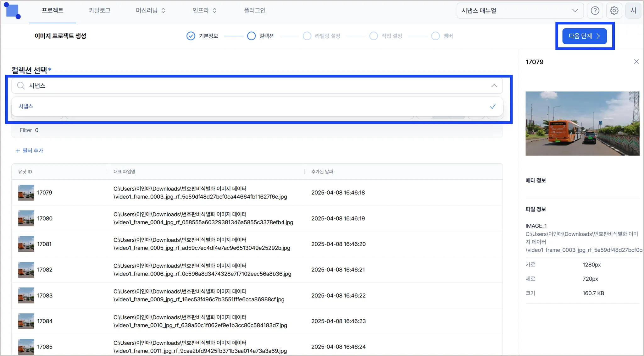Viewport: 644px width, 356px height.
Task: Expand the 머신러닝 menu
Action: [150, 10]
